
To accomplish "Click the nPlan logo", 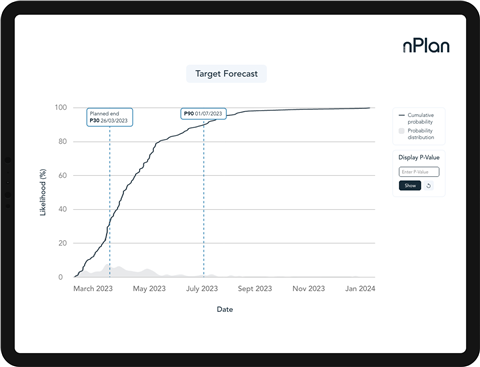I will click(426, 45).
